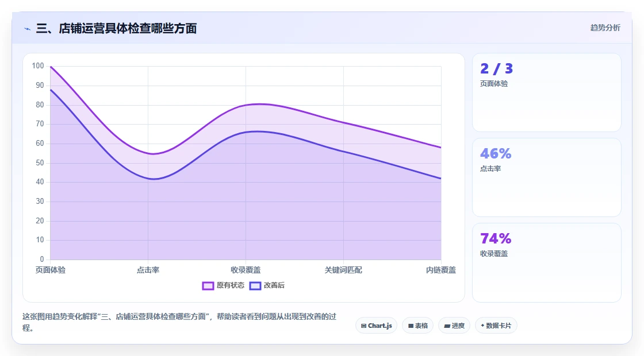The image size is (644, 356).
Task: Click the 46% stat value
Action: click(x=496, y=153)
